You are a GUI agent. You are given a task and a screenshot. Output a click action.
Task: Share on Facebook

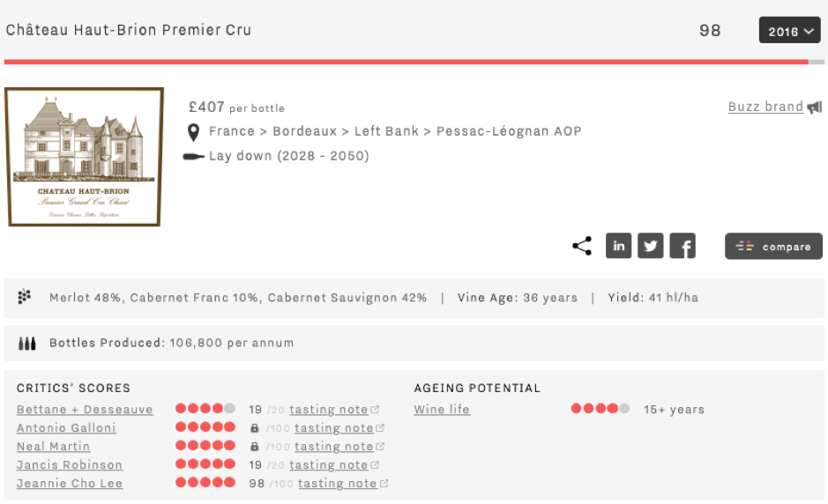[683, 246]
